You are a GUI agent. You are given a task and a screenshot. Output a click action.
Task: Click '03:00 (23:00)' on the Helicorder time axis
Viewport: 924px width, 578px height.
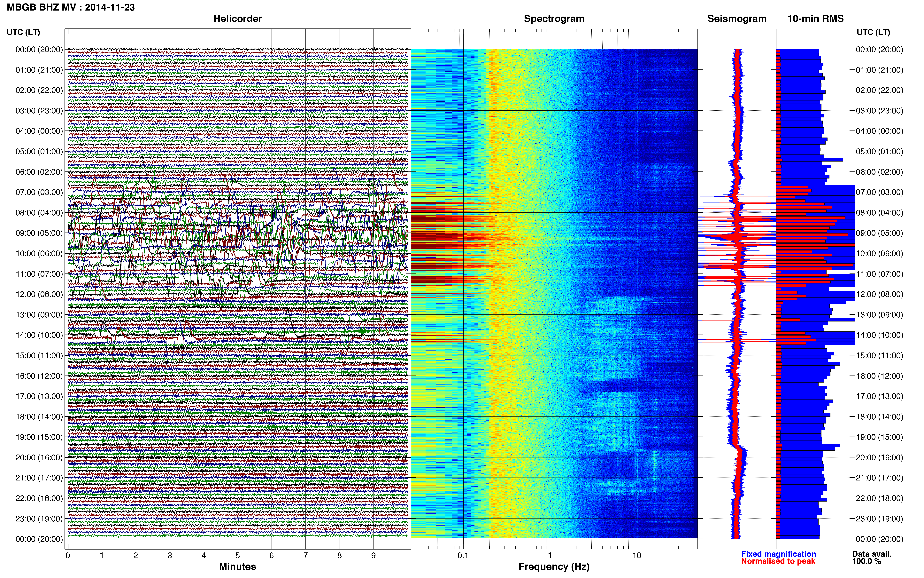pos(39,111)
